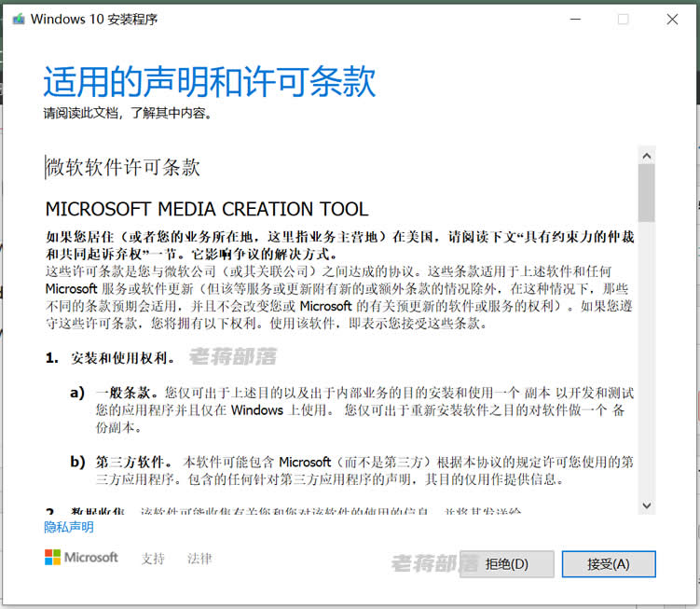Click the heading 微软软件许可条款
Viewport: 700px width, 609px height.
(123, 167)
